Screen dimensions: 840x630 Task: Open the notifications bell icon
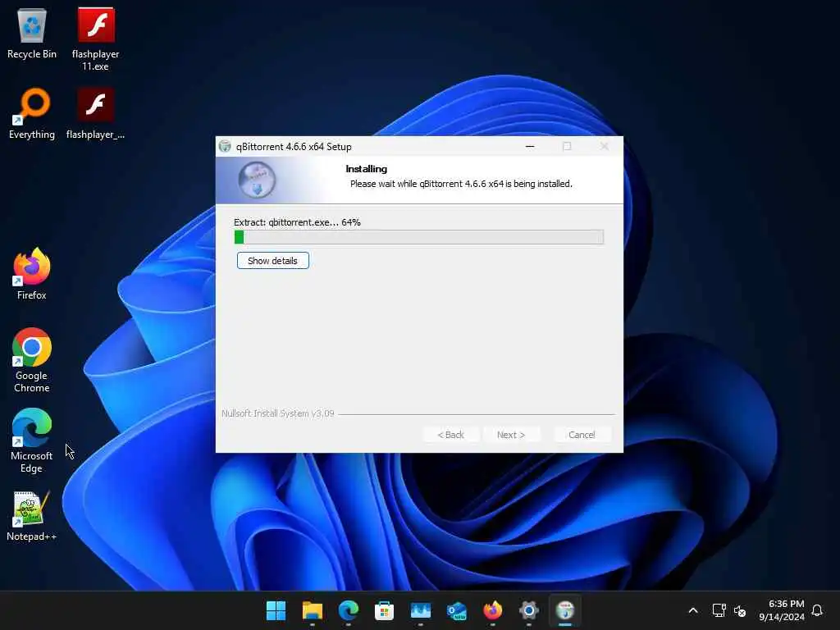pyautogui.click(x=817, y=610)
